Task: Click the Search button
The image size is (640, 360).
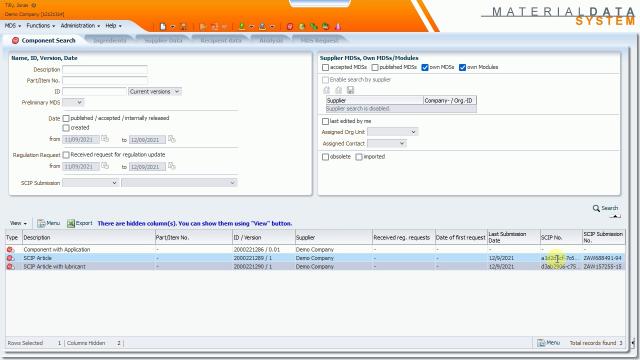Action: (x=606, y=208)
